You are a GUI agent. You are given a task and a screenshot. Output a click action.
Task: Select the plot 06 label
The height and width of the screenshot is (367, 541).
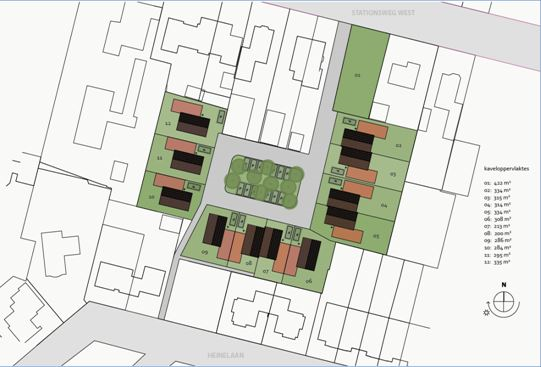(x=309, y=281)
